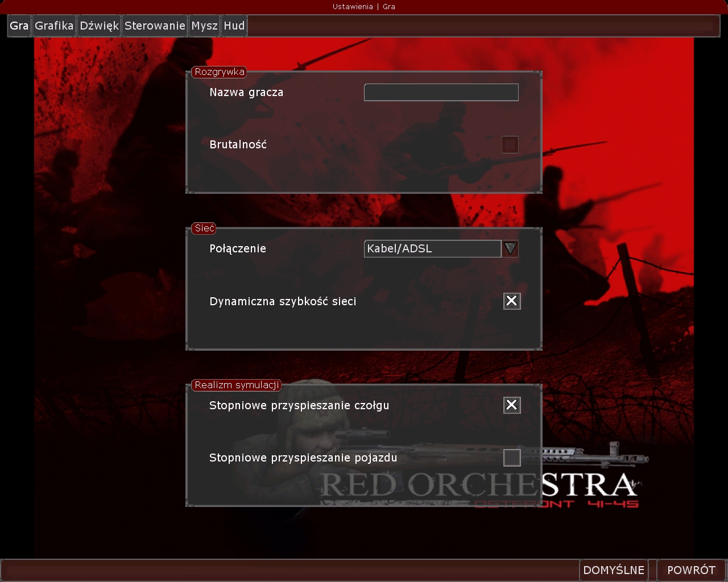Click the DOMYŚLNE defaults button

pyautogui.click(x=614, y=570)
